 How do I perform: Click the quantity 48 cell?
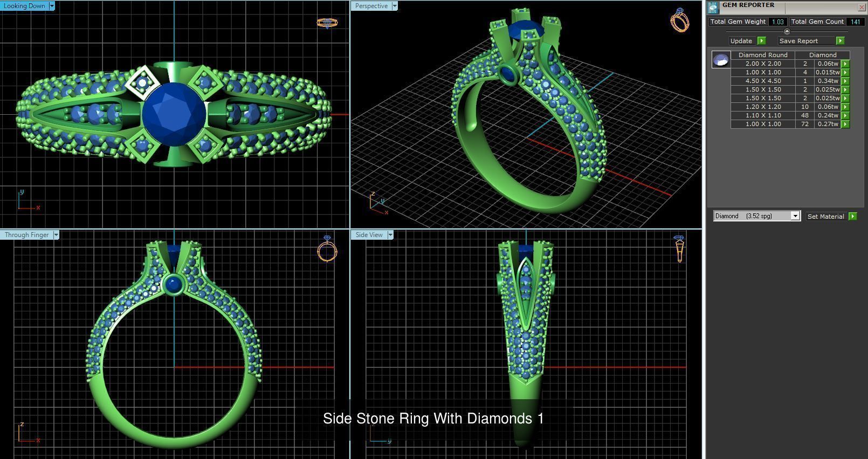coord(805,115)
